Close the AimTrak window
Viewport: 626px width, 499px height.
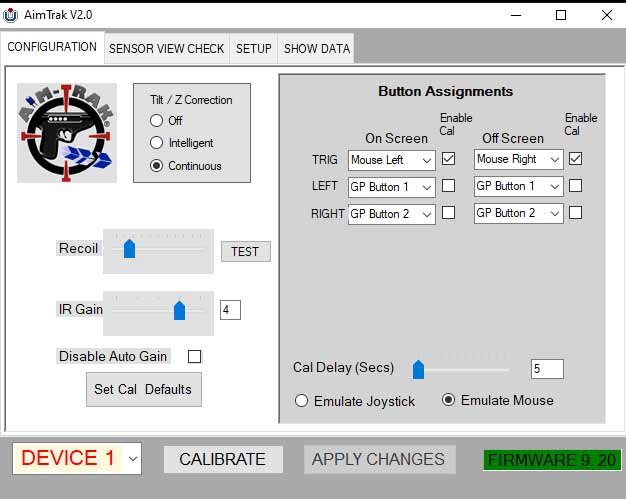607,15
